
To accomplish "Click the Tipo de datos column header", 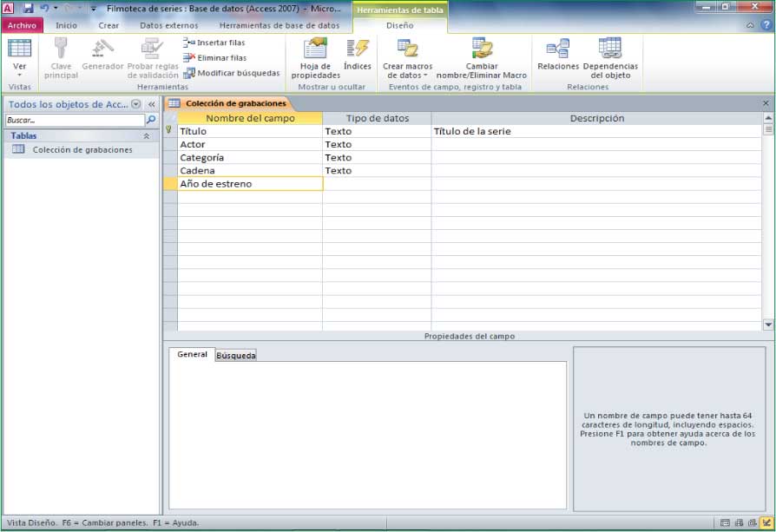I will coord(377,118).
